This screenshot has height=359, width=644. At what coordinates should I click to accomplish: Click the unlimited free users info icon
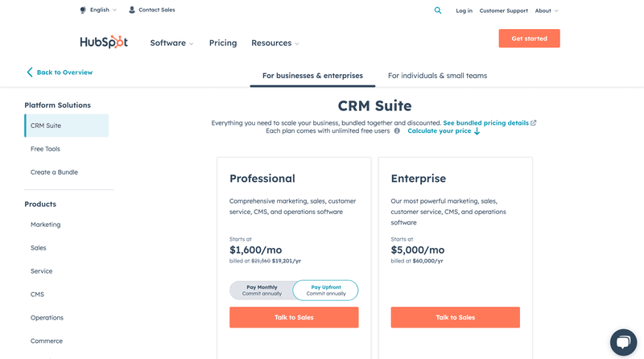point(397,130)
